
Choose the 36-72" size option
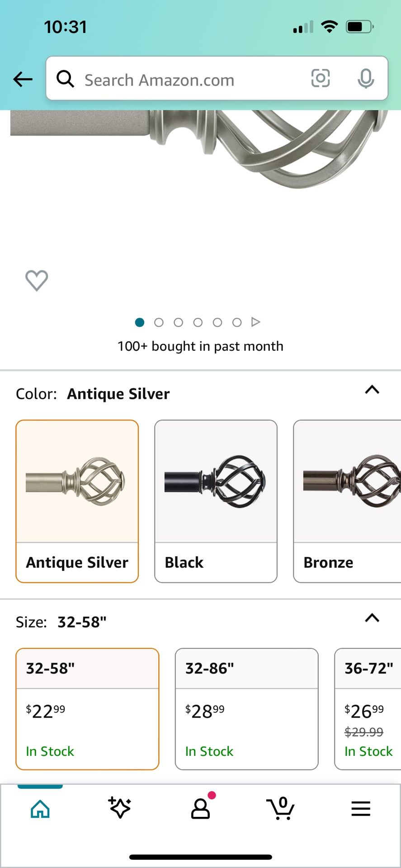[368, 708]
